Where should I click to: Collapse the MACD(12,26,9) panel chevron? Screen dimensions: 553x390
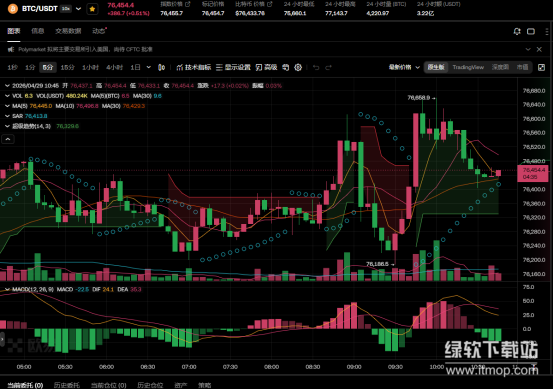pos(7,290)
